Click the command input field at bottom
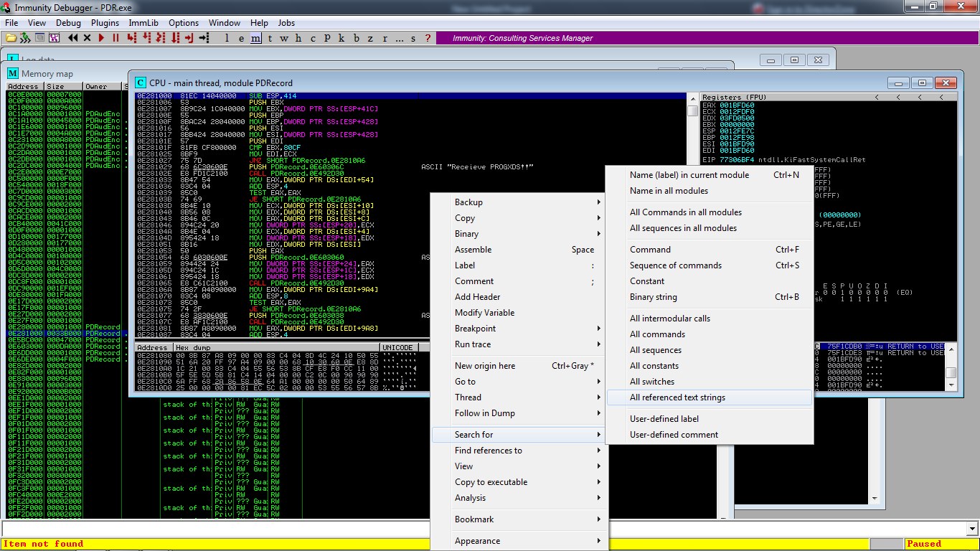980x551 pixels. 484,529
